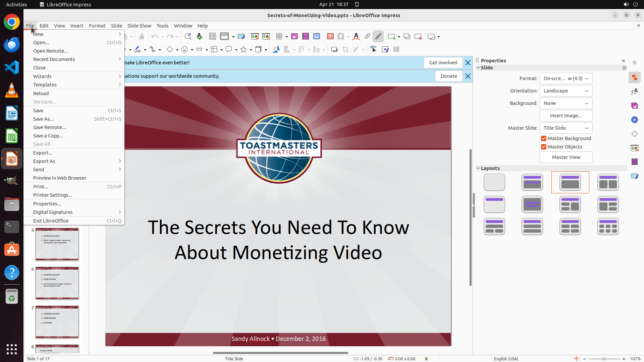
Task: Insert a table from the toolbar
Action: [x=279, y=37]
